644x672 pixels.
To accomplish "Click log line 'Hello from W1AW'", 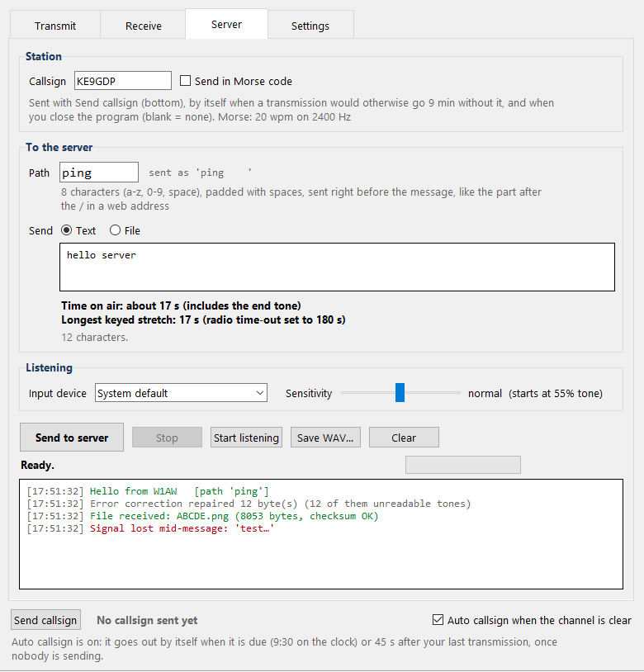I will pos(148,491).
